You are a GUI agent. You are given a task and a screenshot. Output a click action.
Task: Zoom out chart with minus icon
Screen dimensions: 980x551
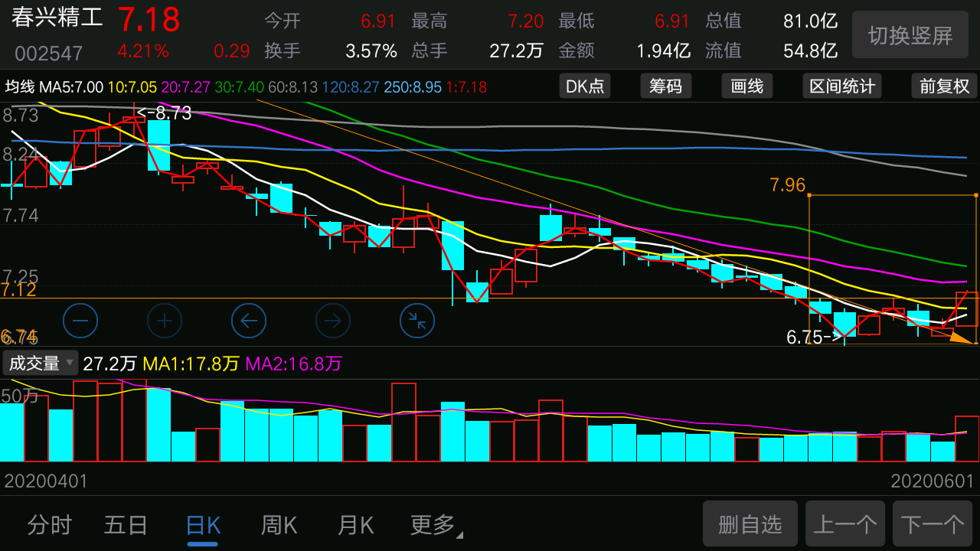coord(80,321)
